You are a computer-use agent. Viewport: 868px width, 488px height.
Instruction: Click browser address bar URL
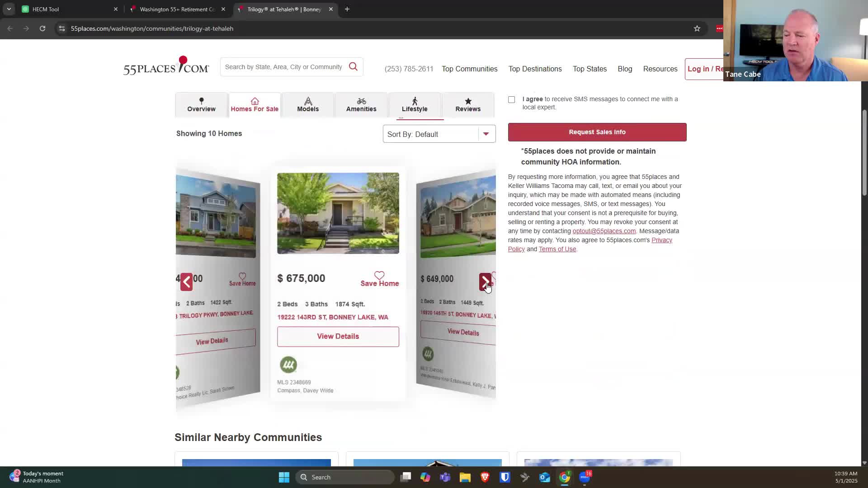coord(152,28)
